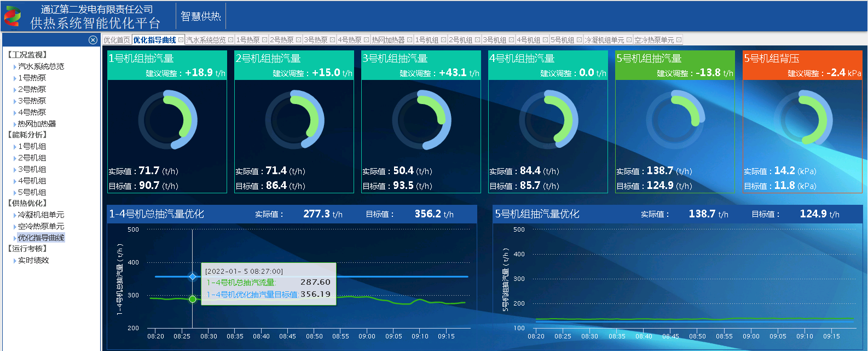This screenshot has height=351, width=868.
Task: Click the 4号机组抽汽量 donut gauge
Action: pyautogui.click(x=548, y=120)
